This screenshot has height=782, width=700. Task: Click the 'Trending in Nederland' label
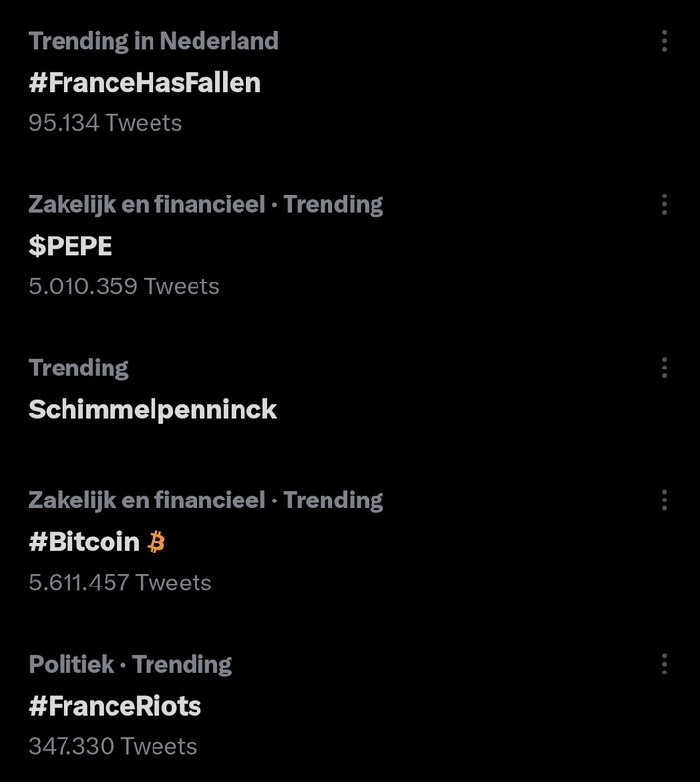(153, 41)
